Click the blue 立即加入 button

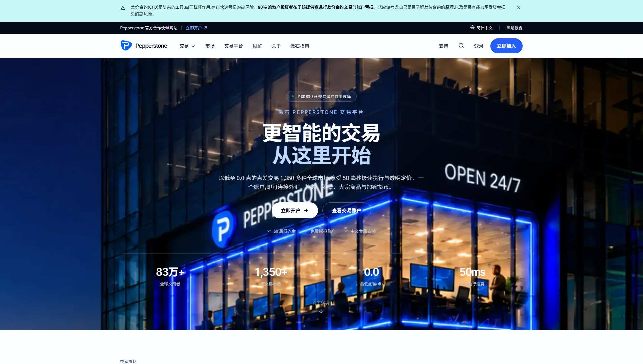(x=506, y=46)
